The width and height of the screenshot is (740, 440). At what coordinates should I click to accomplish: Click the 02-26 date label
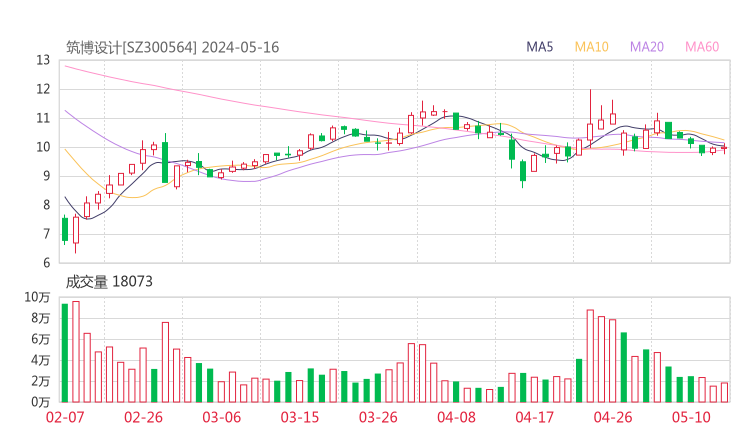143,417
